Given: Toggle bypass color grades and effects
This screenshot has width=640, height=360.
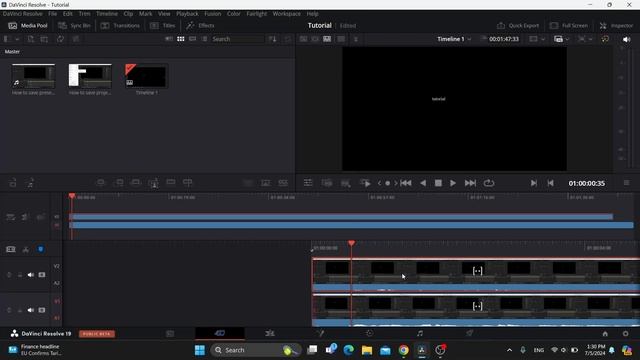Looking at the screenshot, I should (x=605, y=39).
